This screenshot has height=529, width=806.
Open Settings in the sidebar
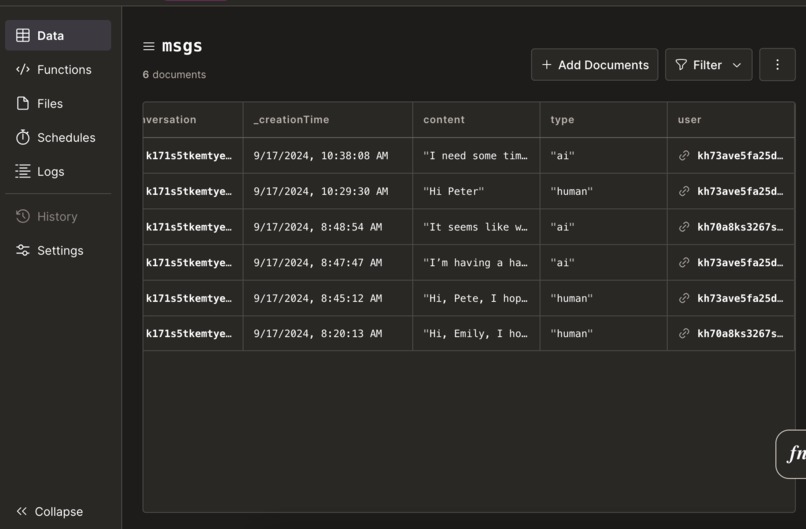tap(58, 250)
